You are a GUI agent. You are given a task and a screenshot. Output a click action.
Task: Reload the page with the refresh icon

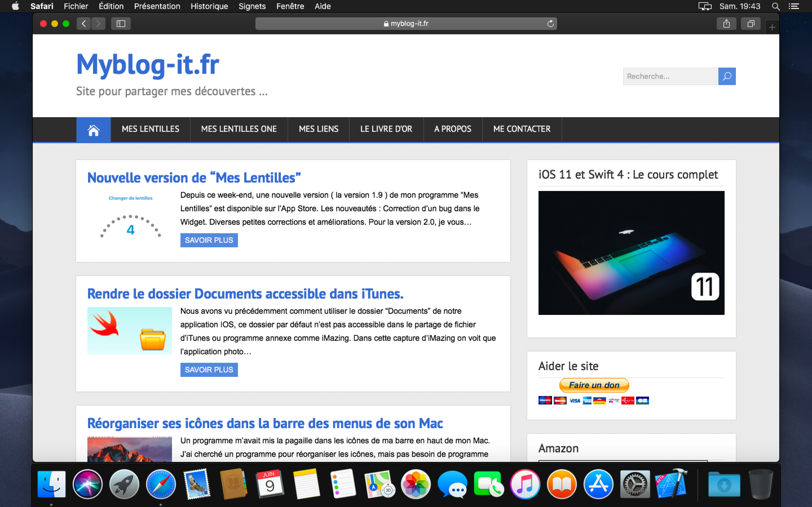(x=550, y=23)
